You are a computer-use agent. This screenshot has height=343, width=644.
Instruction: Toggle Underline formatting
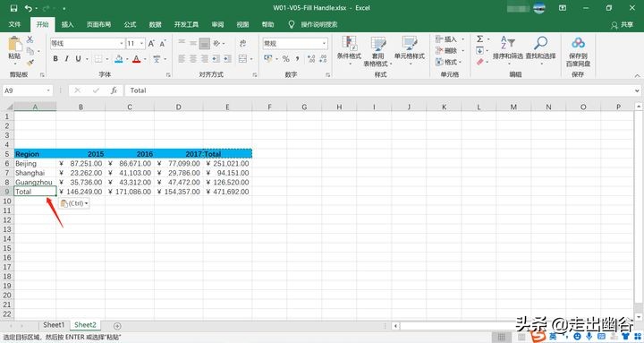[x=78, y=59]
